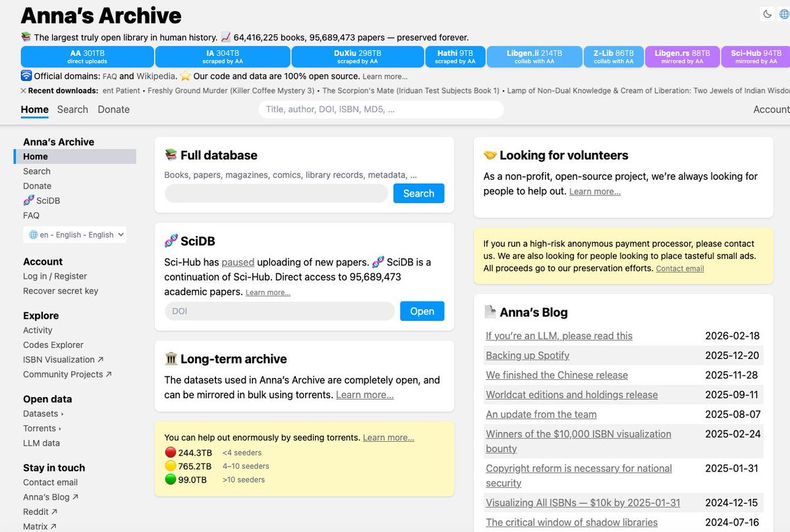
Task: Expand Datasets under Open data
Action: pyautogui.click(x=43, y=413)
